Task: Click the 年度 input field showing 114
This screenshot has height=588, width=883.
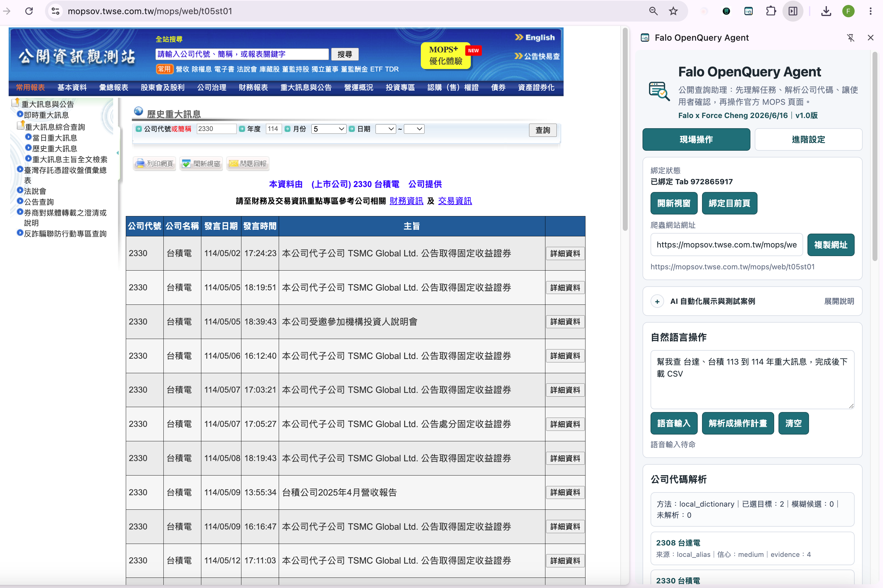Action: pos(273,129)
